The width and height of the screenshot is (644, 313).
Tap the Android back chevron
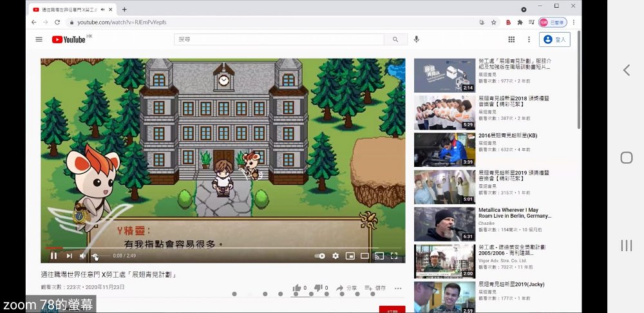(x=627, y=70)
